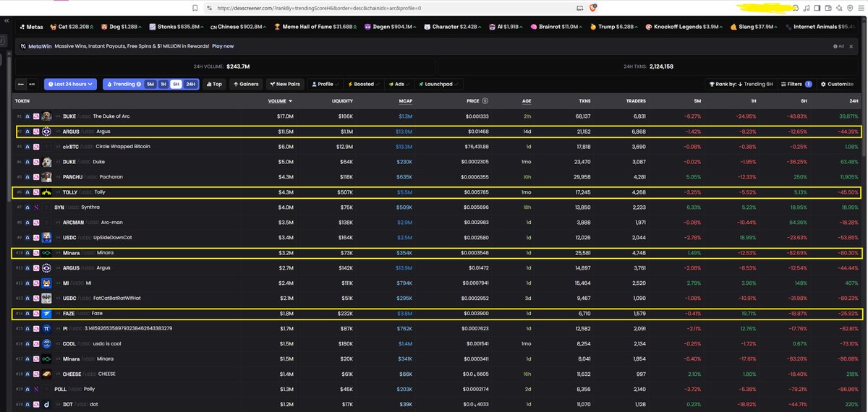This screenshot has width=868, height=412.
Task: Switch to expanded row density view
Action: (x=33, y=84)
